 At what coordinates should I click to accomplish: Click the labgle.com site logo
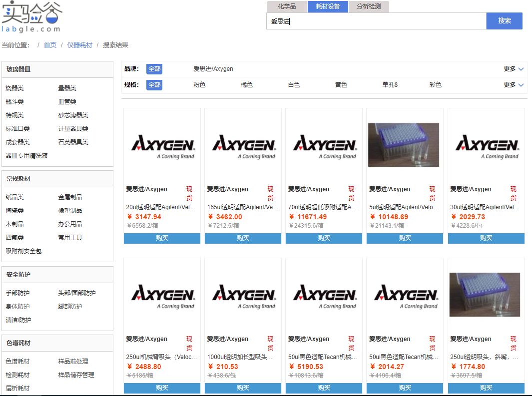pos(31,17)
